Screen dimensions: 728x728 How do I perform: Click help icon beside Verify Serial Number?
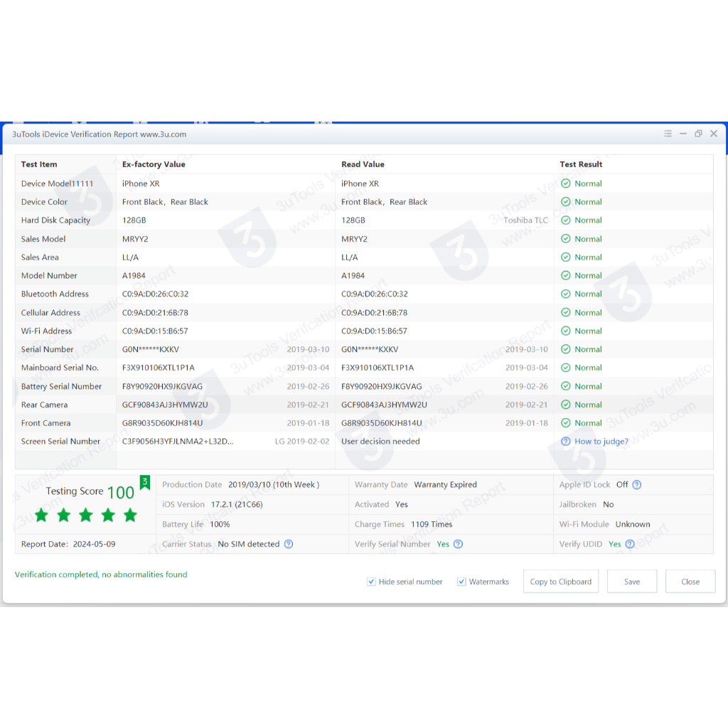tap(459, 544)
